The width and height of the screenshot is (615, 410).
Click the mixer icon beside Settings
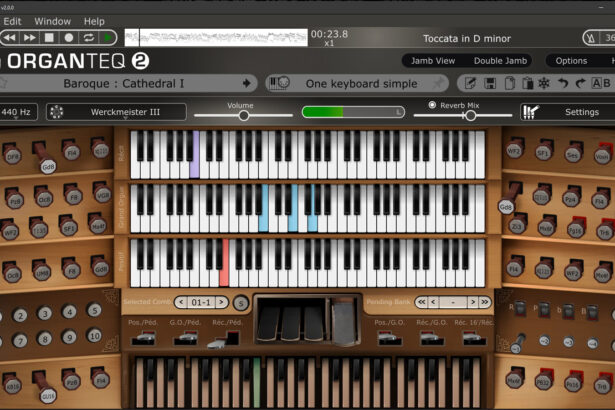pos(530,112)
